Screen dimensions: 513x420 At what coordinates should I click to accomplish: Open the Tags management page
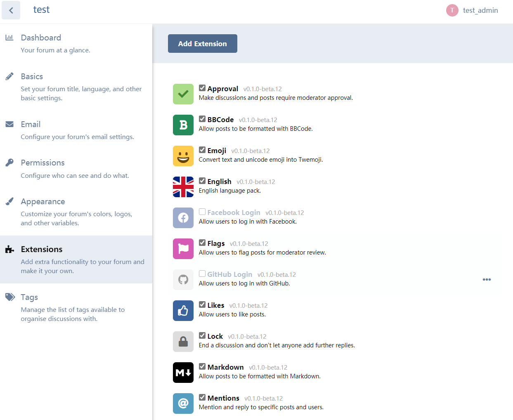tap(76, 307)
